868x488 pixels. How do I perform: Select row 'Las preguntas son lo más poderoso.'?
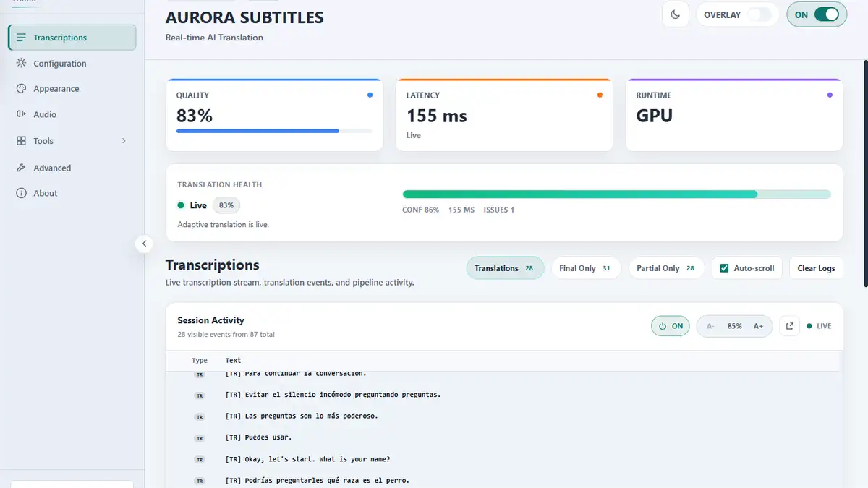(504, 416)
